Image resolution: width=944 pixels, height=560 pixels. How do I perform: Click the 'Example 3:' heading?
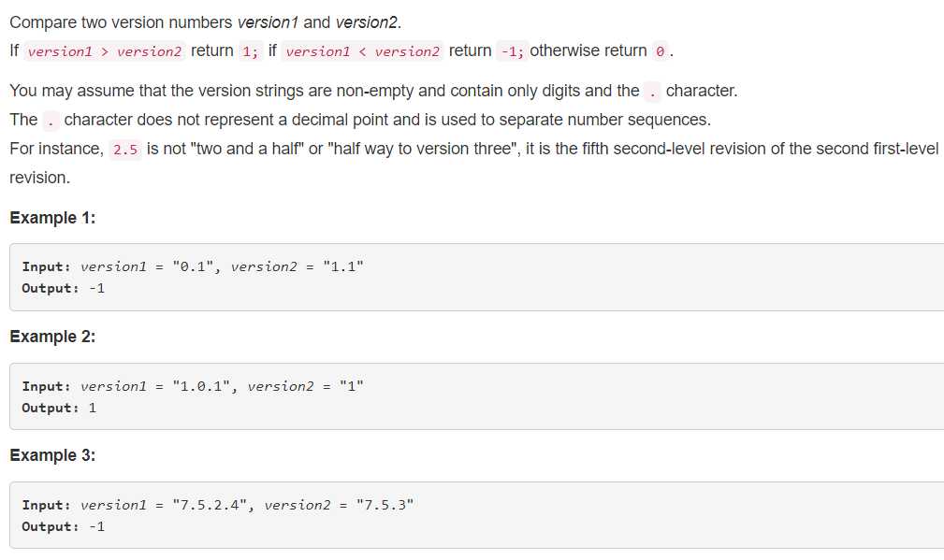pos(52,455)
